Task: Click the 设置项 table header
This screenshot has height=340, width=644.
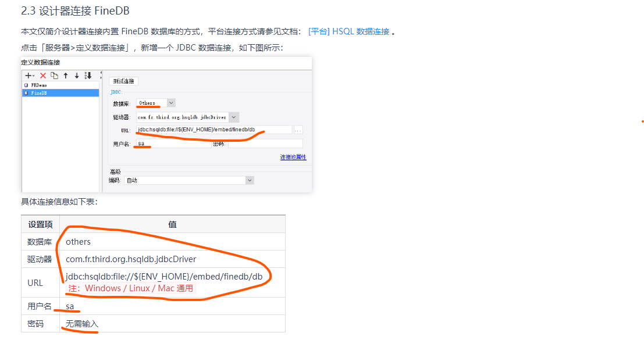Action: coord(40,224)
